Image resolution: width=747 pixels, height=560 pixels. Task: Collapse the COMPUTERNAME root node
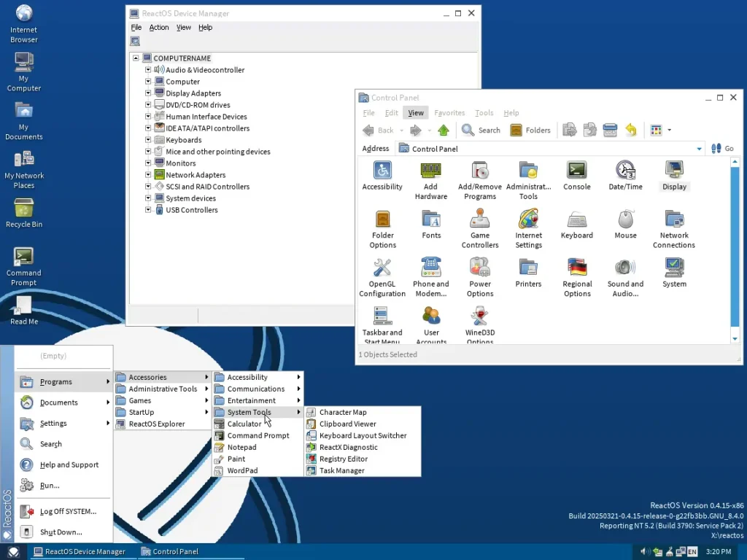coord(136,58)
